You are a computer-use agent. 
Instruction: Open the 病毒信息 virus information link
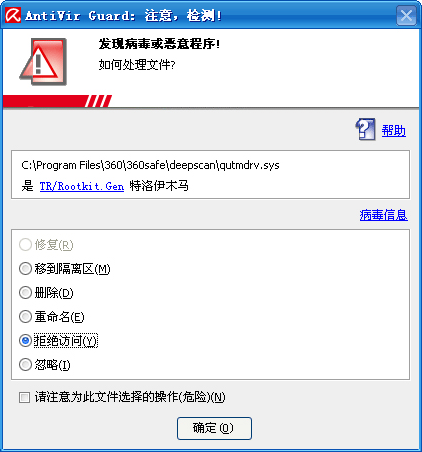pyautogui.click(x=384, y=215)
